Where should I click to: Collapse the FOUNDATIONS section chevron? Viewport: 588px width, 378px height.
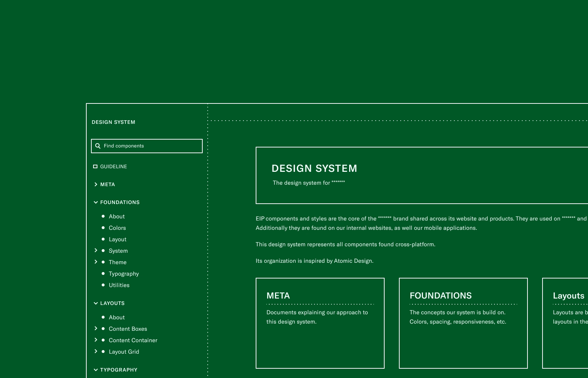click(x=96, y=202)
